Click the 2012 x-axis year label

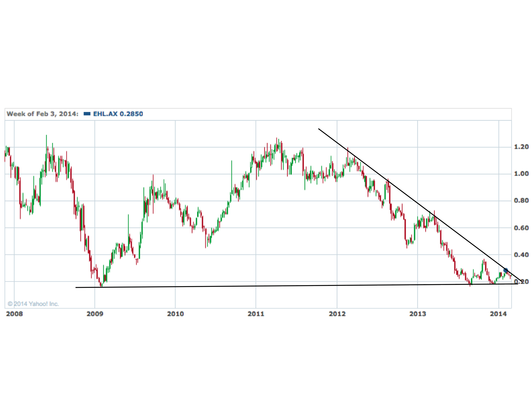[337, 314]
